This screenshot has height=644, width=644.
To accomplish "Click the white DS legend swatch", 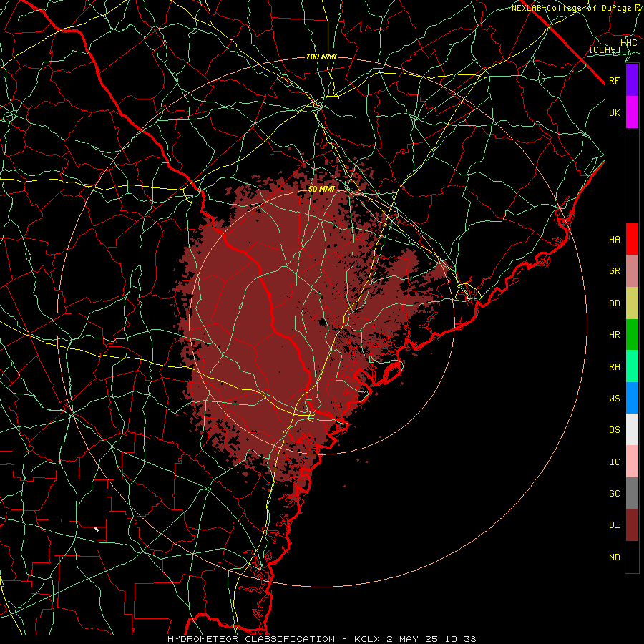I will (x=632, y=429).
